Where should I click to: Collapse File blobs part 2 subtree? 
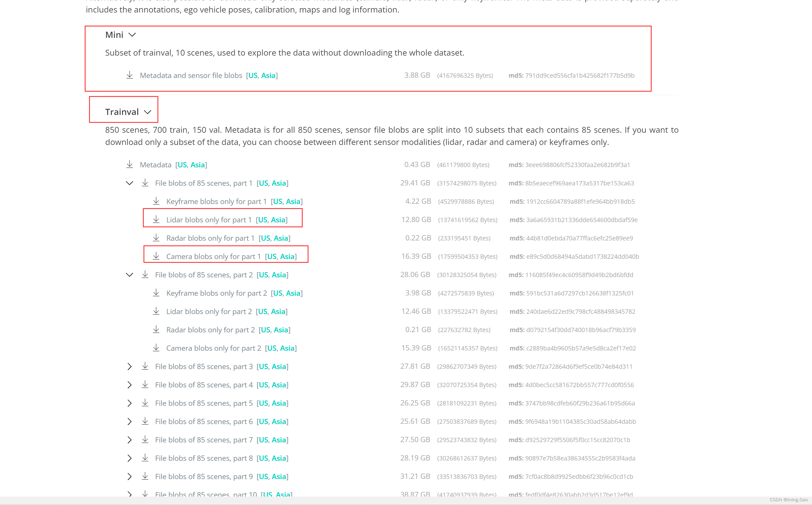130,275
